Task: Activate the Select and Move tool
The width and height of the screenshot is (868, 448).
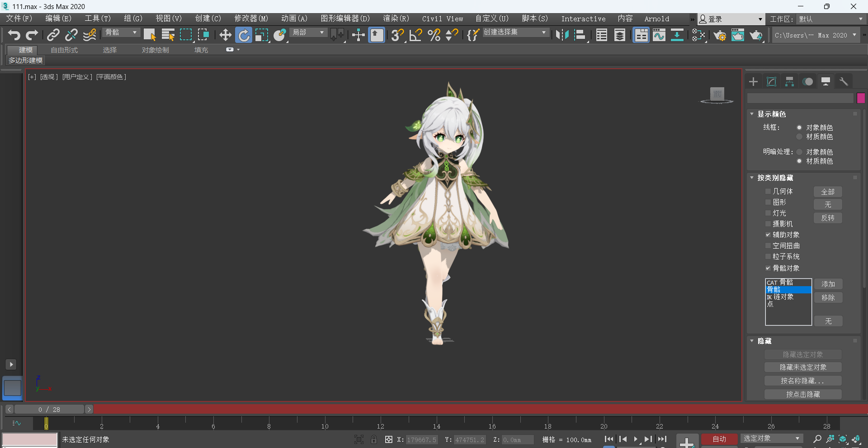Action: point(225,35)
